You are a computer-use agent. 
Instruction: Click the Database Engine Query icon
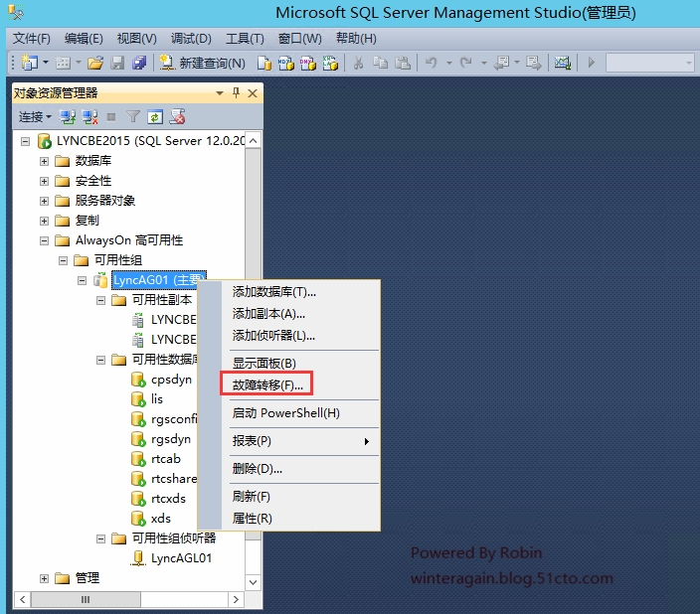(x=264, y=63)
